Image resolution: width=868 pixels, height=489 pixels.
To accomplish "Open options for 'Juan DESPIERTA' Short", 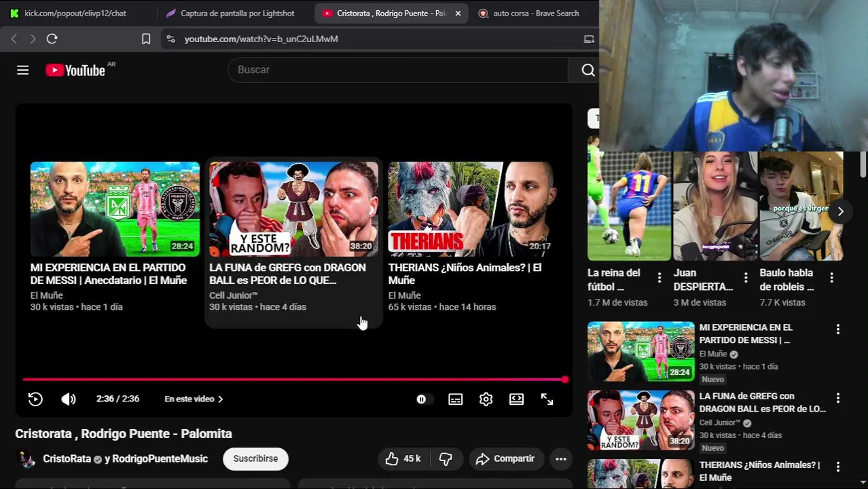I will pyautogui.click(x=746, y=277).
